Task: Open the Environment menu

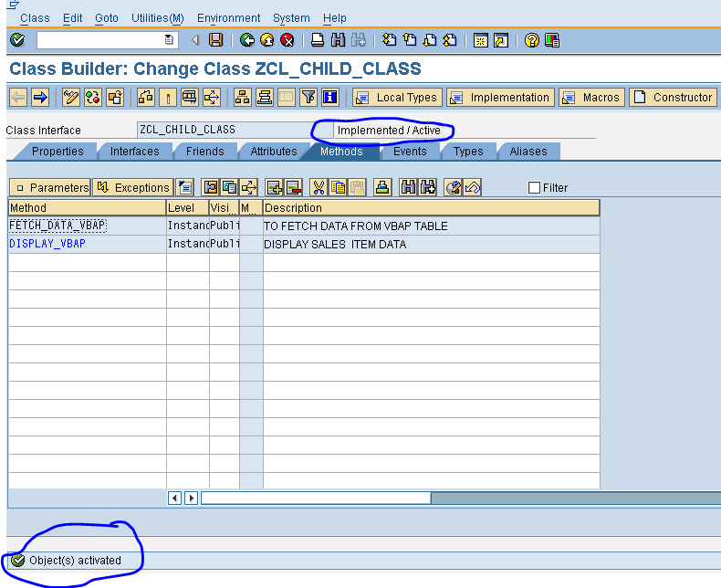Action: tap(228, 18)
